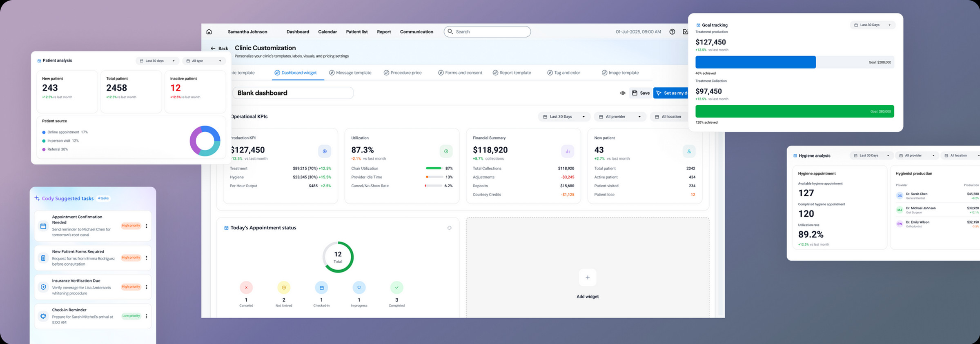Switch to Procedure price tab

click(x=403, y=73)
